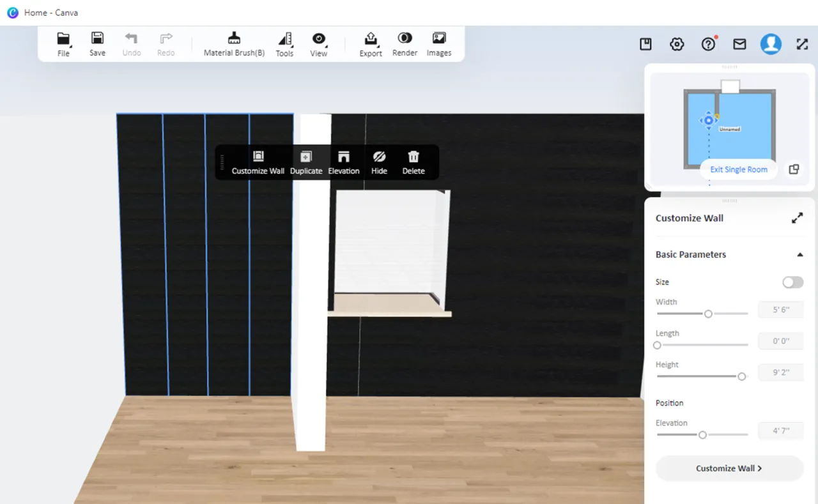Duplicate the selected wall

pyautogui.click(x=306, y=163)
